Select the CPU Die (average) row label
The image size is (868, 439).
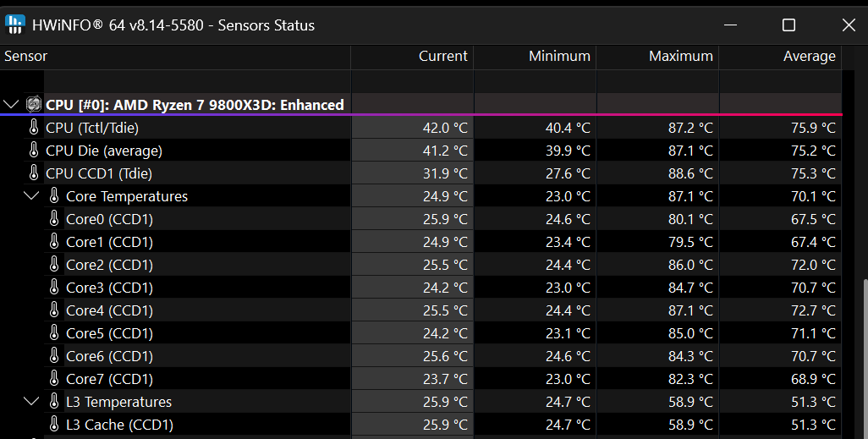(x=104, y=150)
